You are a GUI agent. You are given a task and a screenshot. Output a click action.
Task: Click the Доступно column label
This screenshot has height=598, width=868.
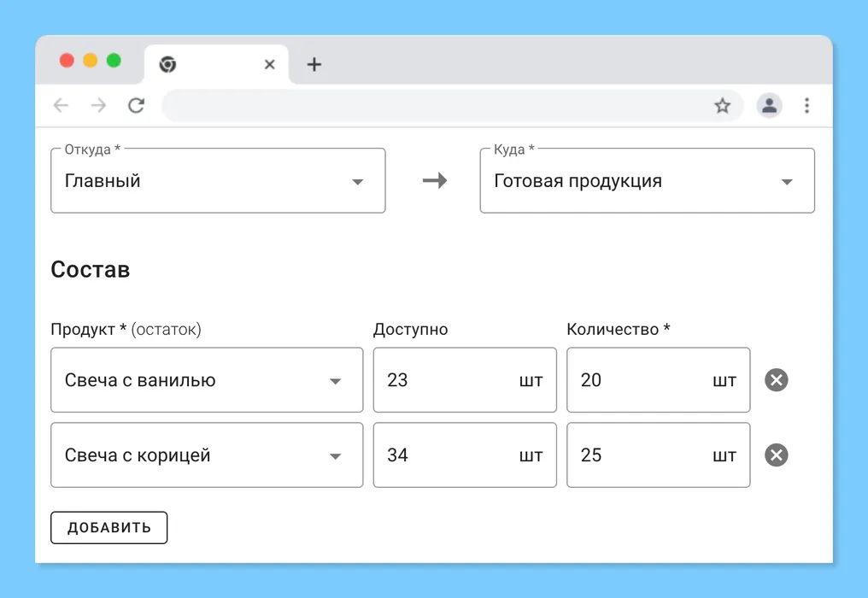410,330
